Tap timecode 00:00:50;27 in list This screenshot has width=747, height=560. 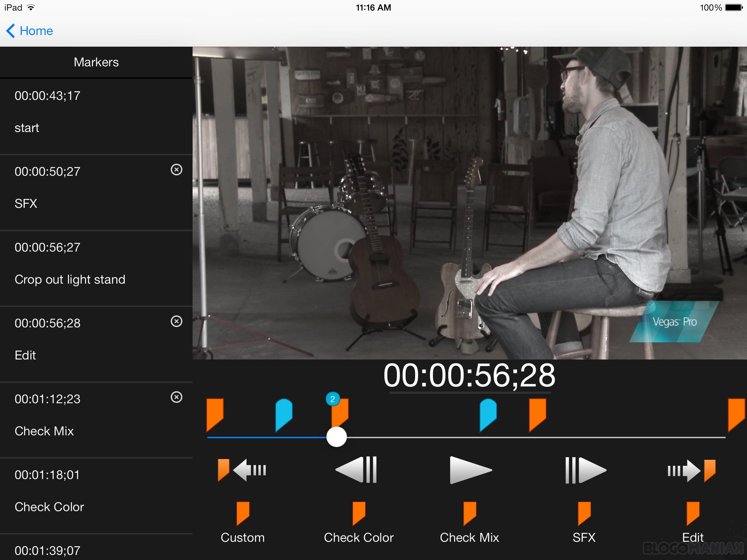(x=47, y=172)
